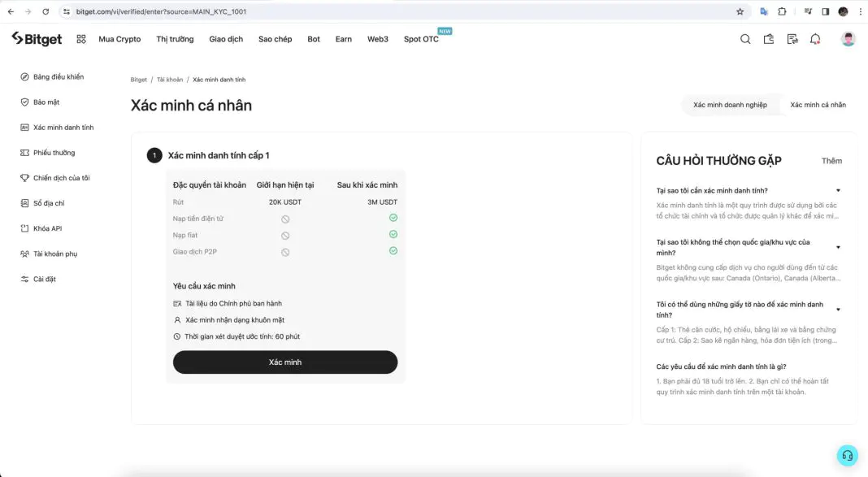Open the Mua Crypto menu
Viewport: 868px width, 477px height.
[x=119, y=39]
